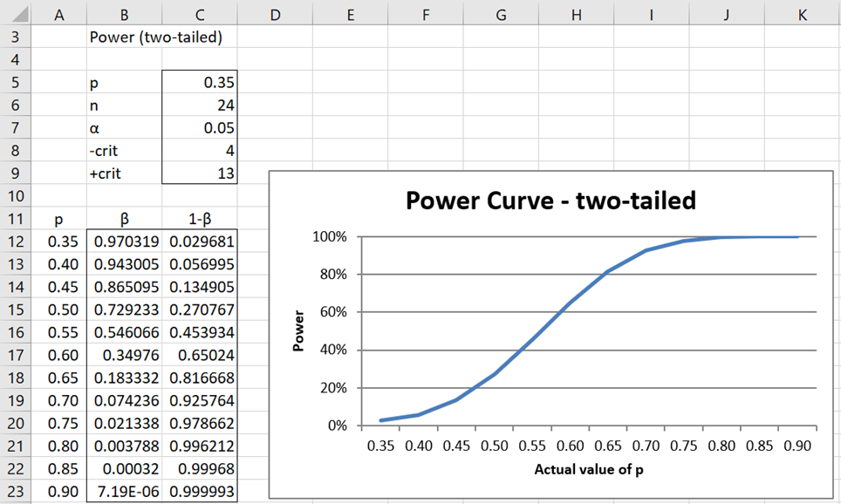Screen dimensions: 841x504
Task: Select cell with power value 0.65024
Action: point(200,356)
